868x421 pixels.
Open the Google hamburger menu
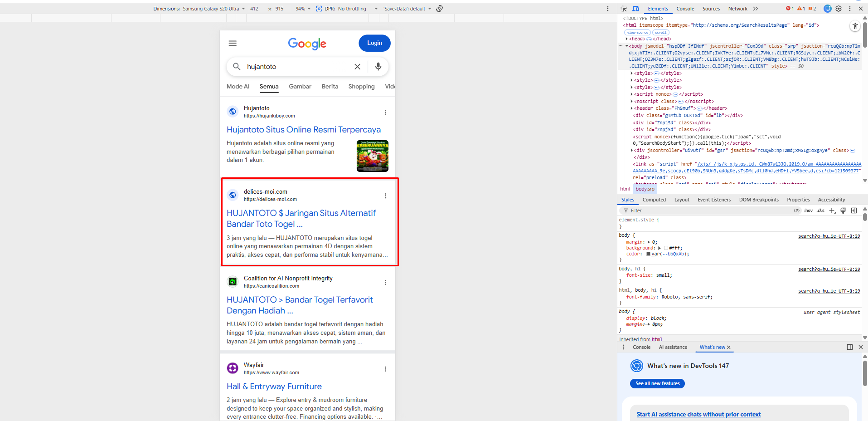(x=233, y=43)
